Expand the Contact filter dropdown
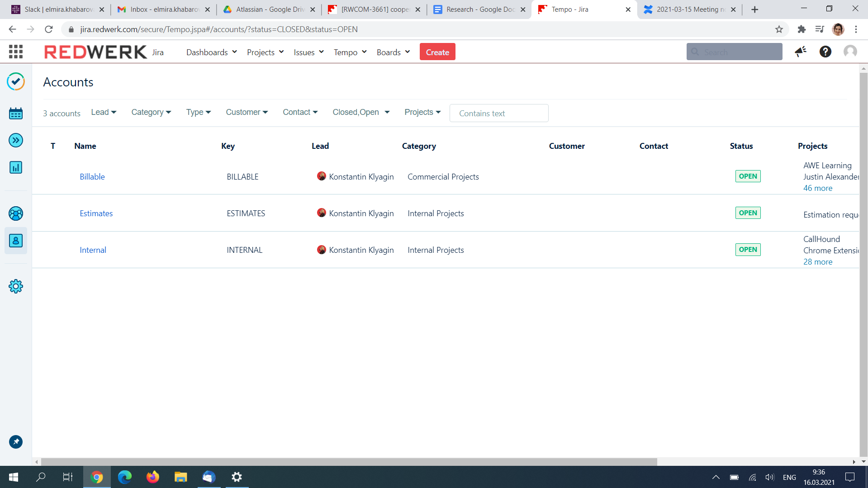The width and height of the screenshot is (868, 488). point(300,112)
